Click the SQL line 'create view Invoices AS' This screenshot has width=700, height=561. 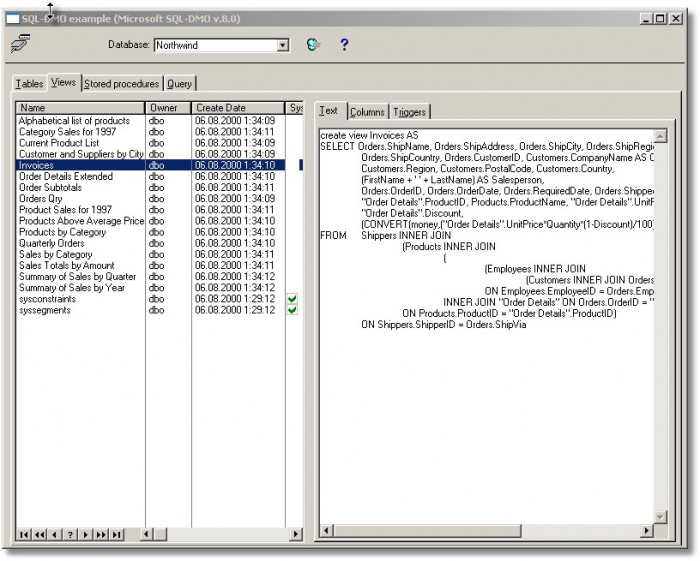[x=369, y=135]
